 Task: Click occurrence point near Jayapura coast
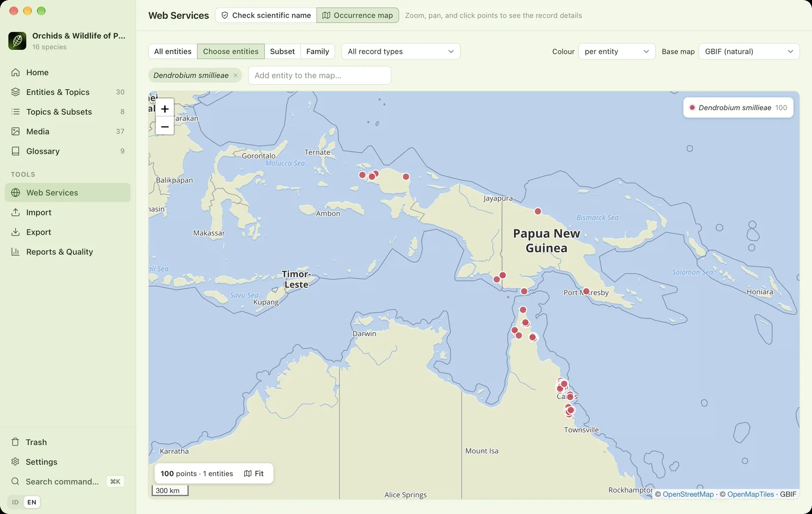[538, 212]
